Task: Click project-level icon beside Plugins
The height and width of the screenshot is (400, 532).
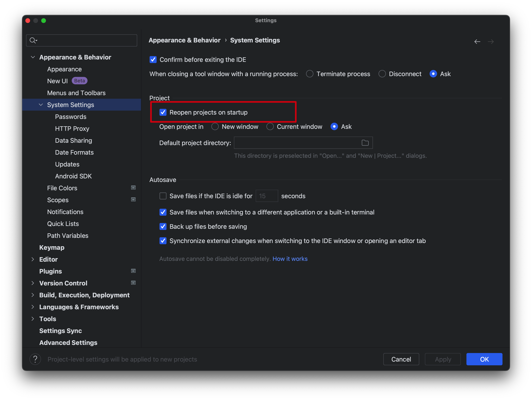Action: point(133,271)
